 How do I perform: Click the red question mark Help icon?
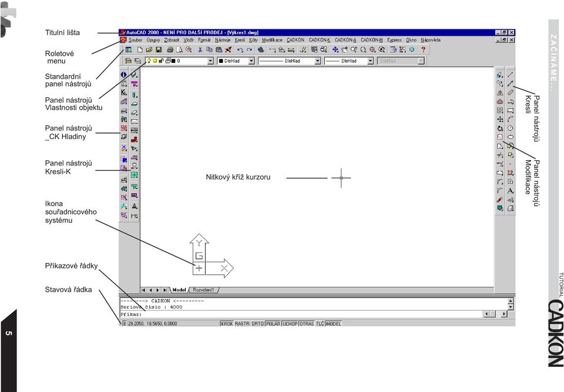(x=424, y=49)
